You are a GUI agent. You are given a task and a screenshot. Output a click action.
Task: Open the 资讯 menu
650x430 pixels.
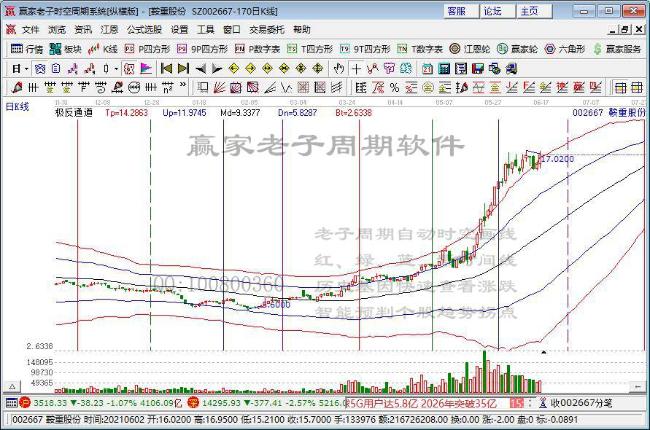pyautogui.click(x=83, y=29)
